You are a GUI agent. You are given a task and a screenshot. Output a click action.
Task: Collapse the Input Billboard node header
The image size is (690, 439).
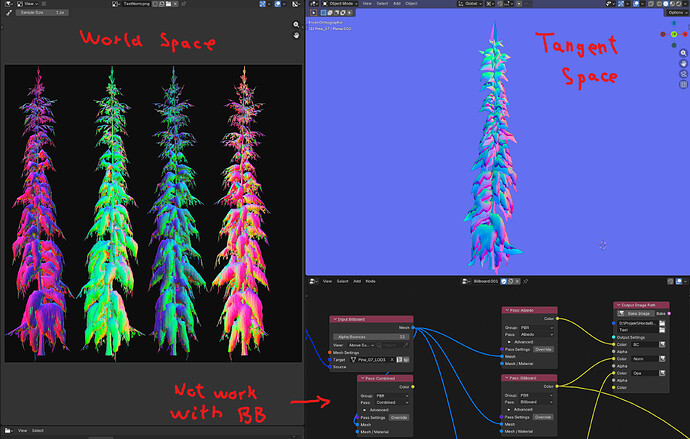coord(335,319)
